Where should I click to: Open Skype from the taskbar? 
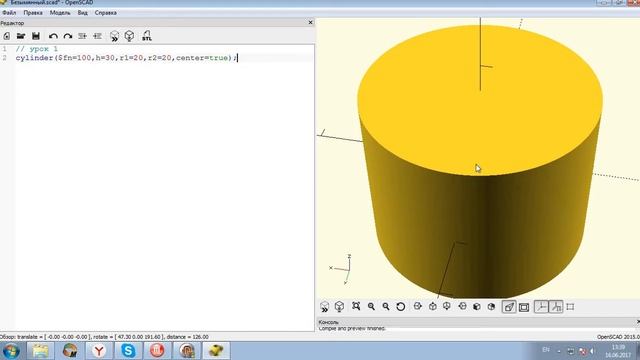click(x=128, y=351)
